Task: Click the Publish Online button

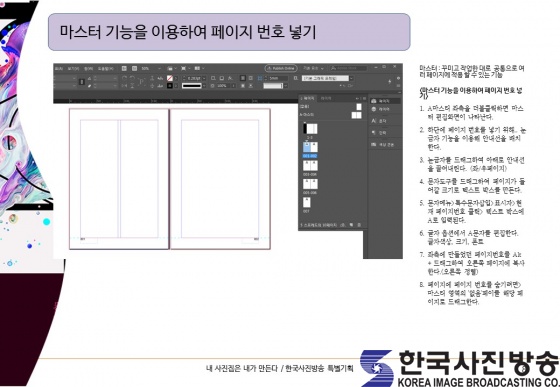Action: [x=281, y=68]
